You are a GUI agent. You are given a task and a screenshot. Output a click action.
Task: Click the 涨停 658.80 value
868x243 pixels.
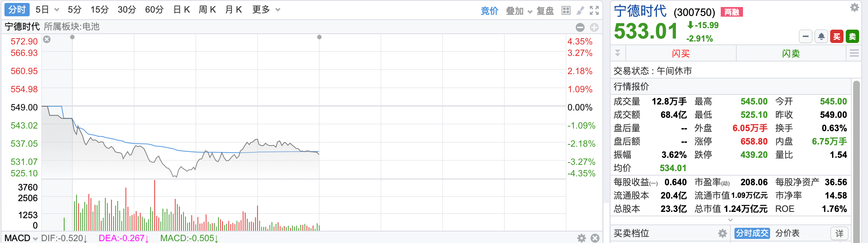(x=754, y=142)
